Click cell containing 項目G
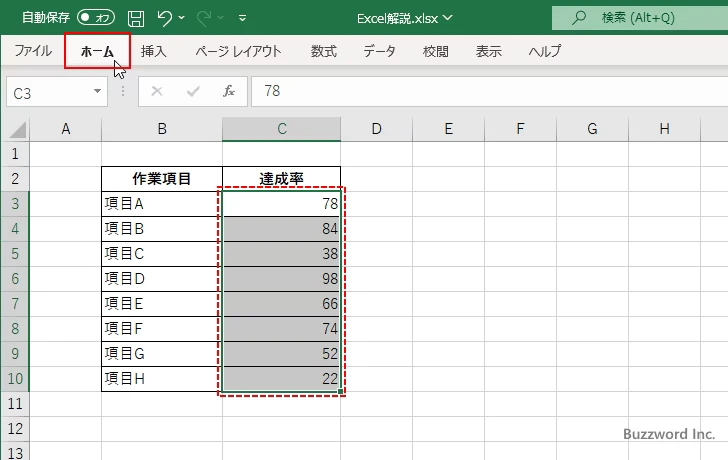 (x=162, y=354)
